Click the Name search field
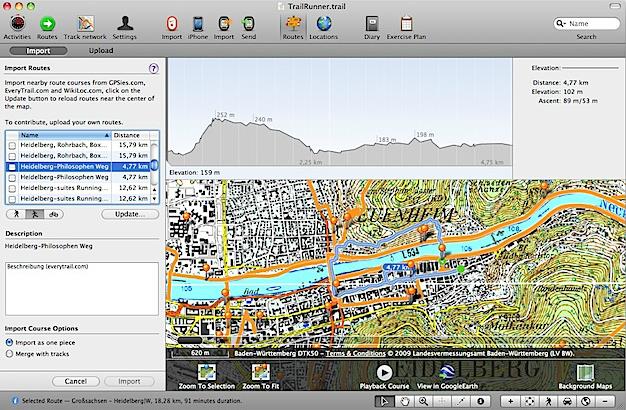 587,24
